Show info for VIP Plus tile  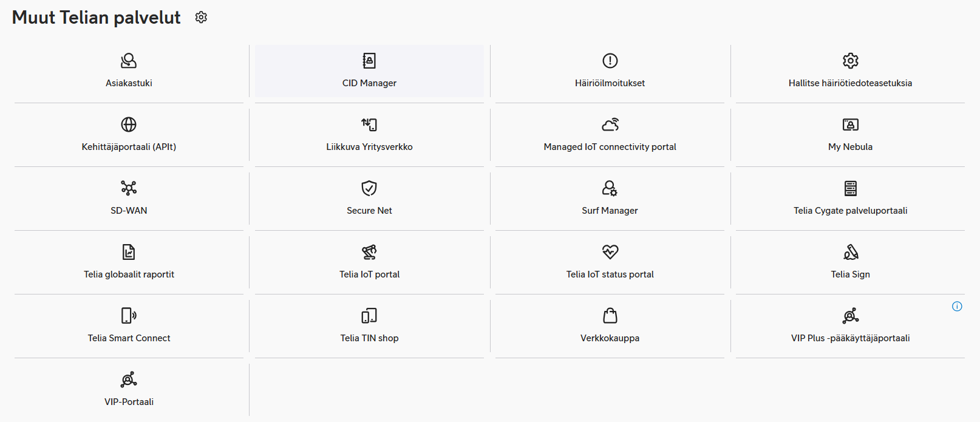[957, 307]
